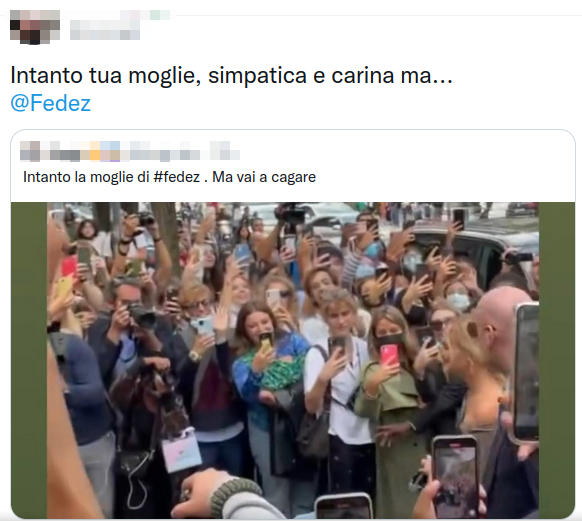
Task: Open the tweet author's pixelated profile avatar
Action: tap(35, 27)
